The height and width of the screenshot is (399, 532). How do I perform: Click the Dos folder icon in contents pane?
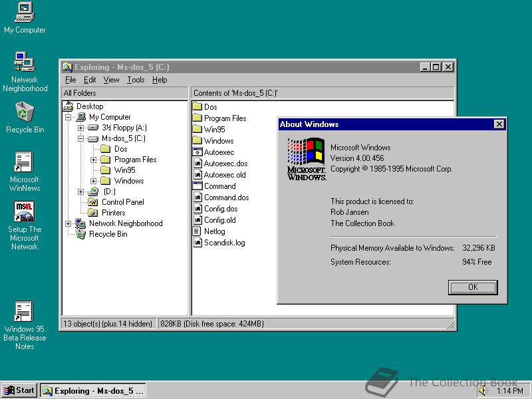pos(198,107)
